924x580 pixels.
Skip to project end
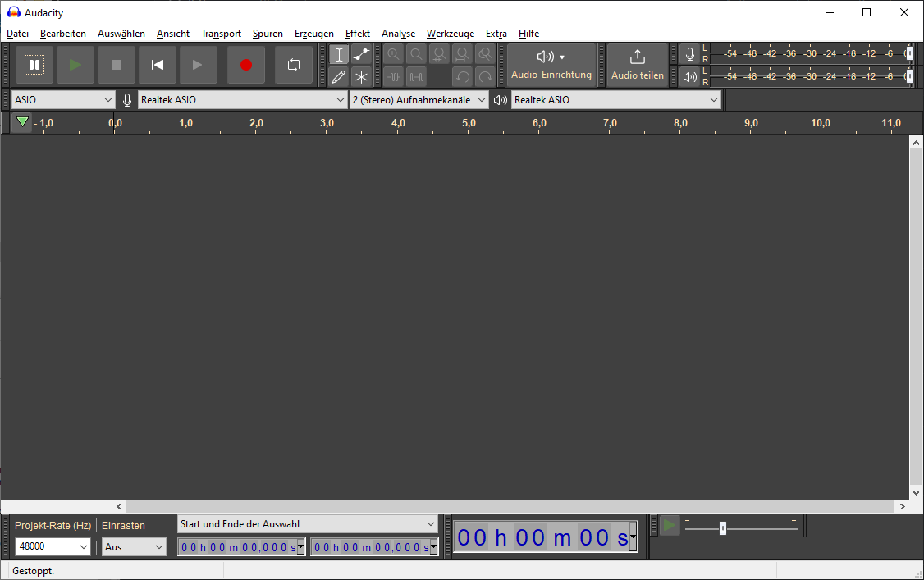click(199, 65)
